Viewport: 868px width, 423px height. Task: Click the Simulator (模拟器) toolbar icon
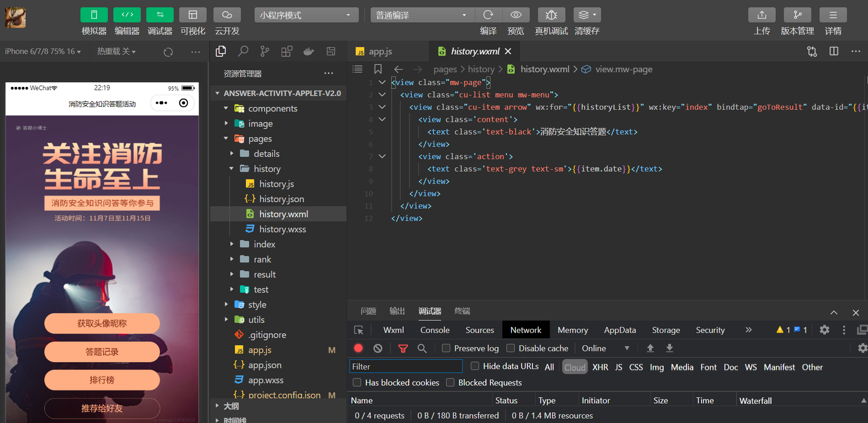[94, 15]
